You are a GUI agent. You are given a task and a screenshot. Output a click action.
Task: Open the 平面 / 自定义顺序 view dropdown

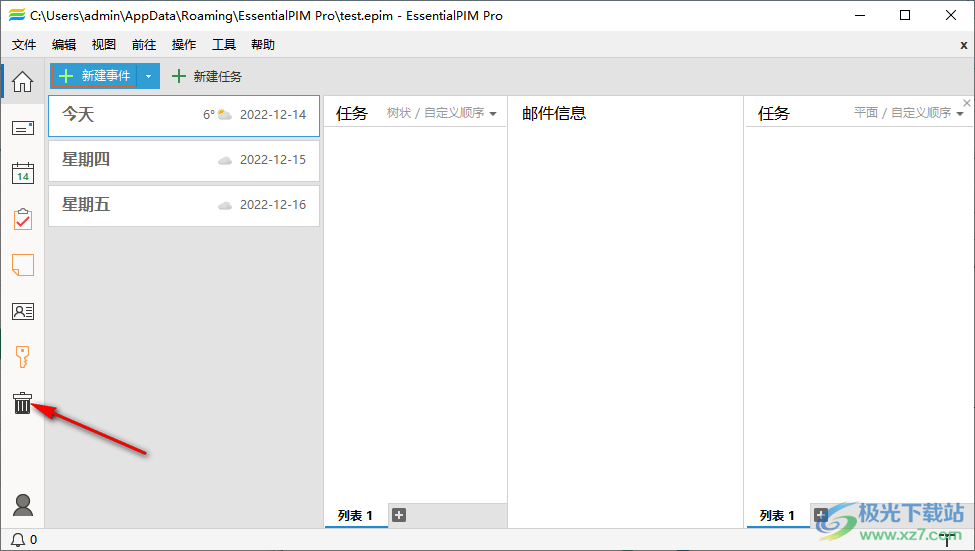(908, 113)
